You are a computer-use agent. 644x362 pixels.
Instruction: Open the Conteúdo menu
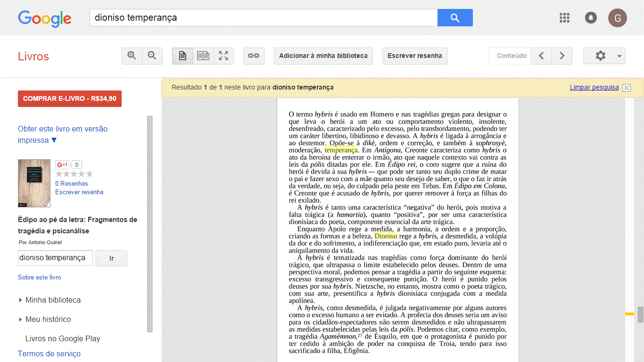coord(512,56)
